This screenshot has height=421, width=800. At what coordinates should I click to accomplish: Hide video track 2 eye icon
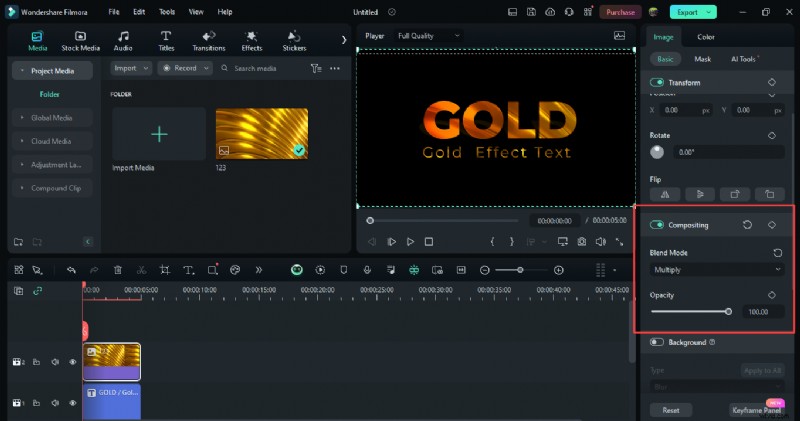tap(72, 362)
